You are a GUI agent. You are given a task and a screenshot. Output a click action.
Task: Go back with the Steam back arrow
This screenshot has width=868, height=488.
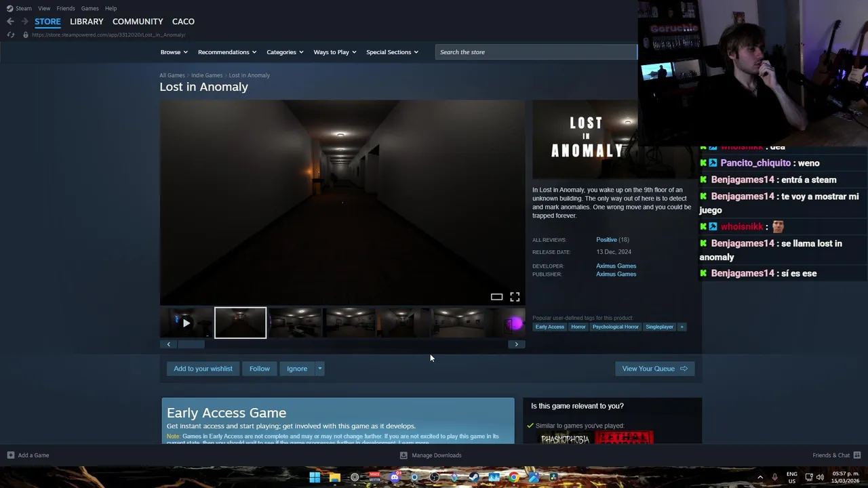(10, 22)
